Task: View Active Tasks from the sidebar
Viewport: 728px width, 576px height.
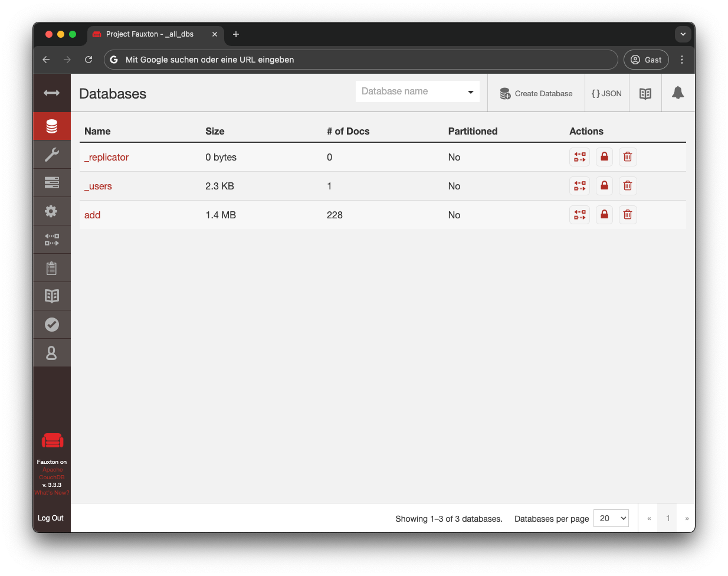Action: pyautogui.click(x=52, y=182)
